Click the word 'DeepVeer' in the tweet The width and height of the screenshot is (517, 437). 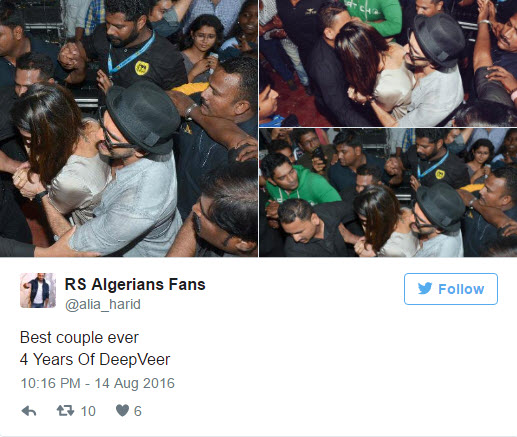(135, 360)
